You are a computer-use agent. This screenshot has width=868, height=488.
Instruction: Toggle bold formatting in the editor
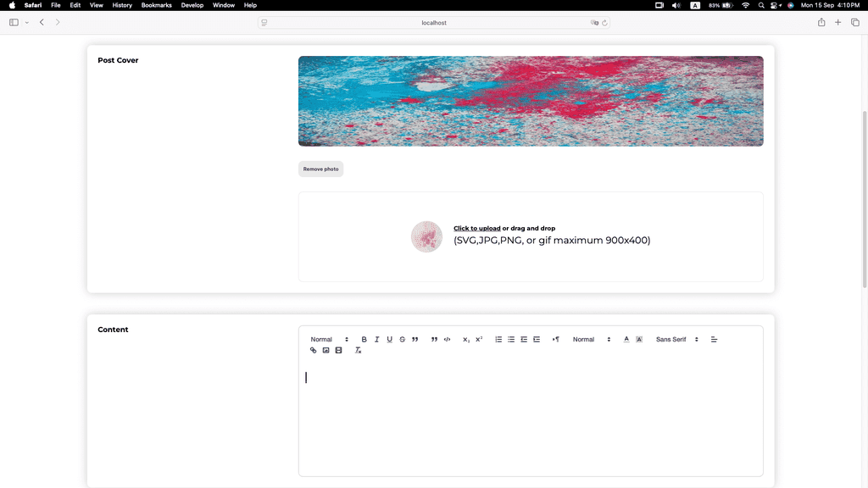click(x=364, y=339)
